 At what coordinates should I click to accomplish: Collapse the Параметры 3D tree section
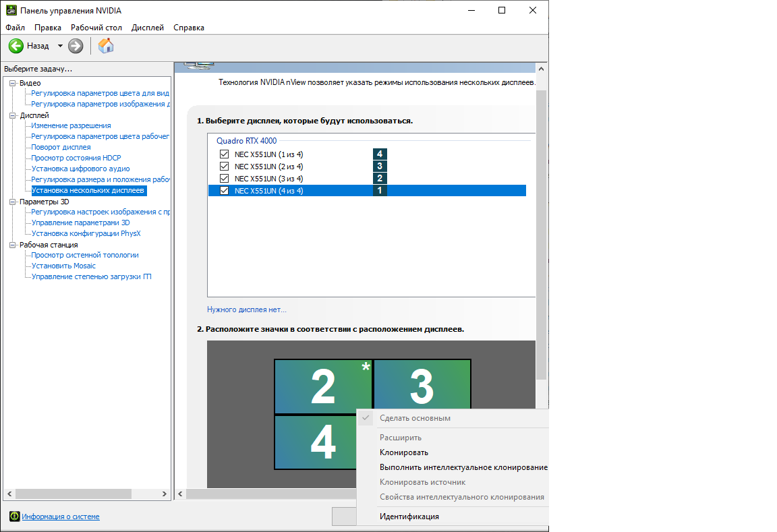click(13, 202)
